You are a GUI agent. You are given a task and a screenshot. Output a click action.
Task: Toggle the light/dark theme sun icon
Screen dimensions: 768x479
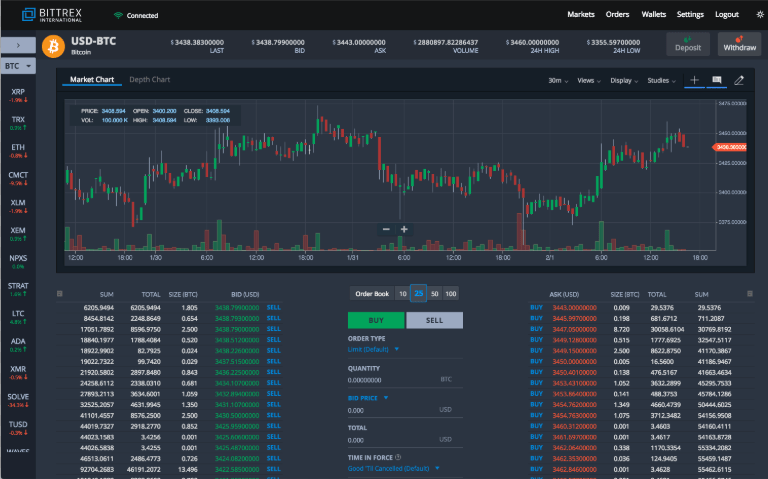pyautogui.click(x=760, y=15)
